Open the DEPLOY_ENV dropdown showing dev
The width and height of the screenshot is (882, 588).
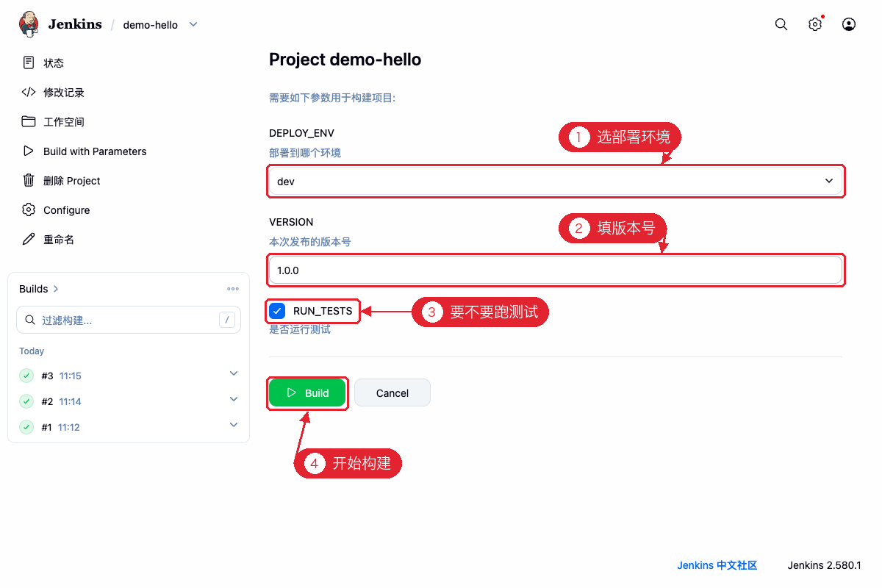pyautogui.click(x=556, y=181)
